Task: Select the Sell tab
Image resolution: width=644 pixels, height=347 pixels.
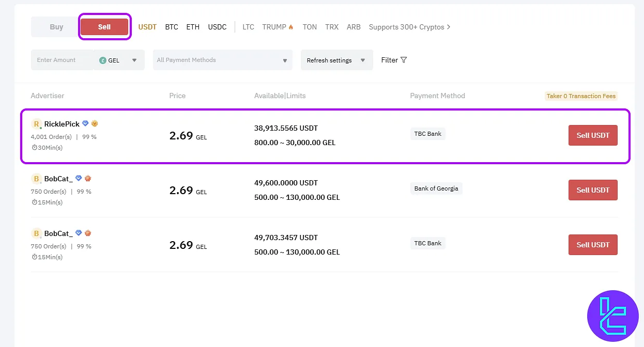Action: click(x=104, y=27)
